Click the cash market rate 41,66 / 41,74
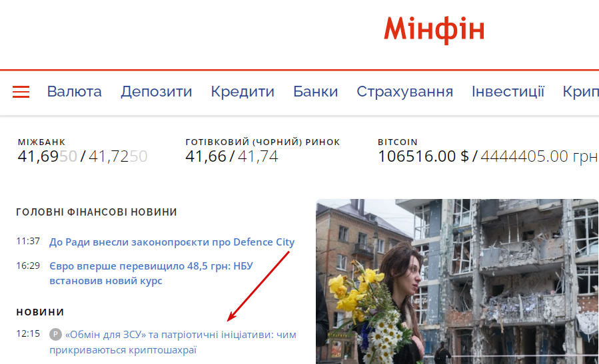The width and height of the screenshot is (599, 364). (232, 156)
